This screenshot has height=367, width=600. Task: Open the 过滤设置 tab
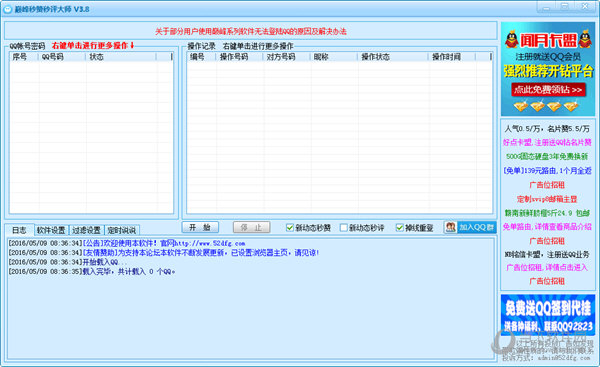pyautogui.click(x=86, y=230)
